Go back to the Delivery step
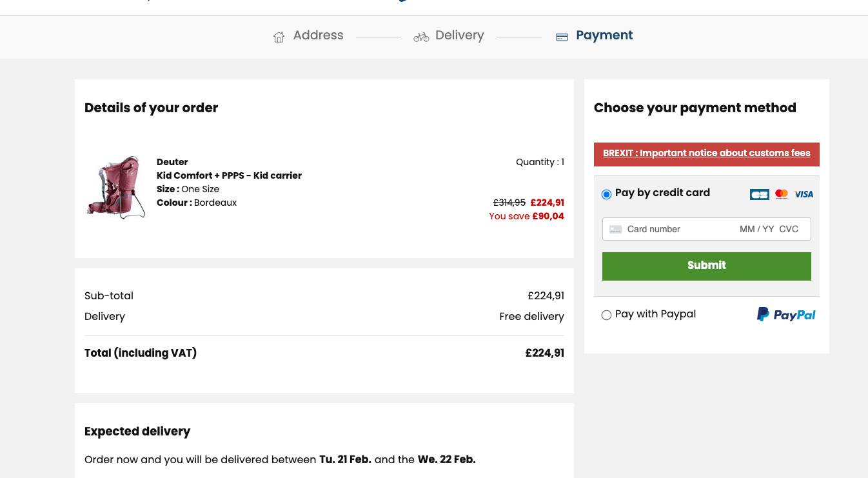The width and height of the screenshot is (868, 478). click(x=459, y=35)
